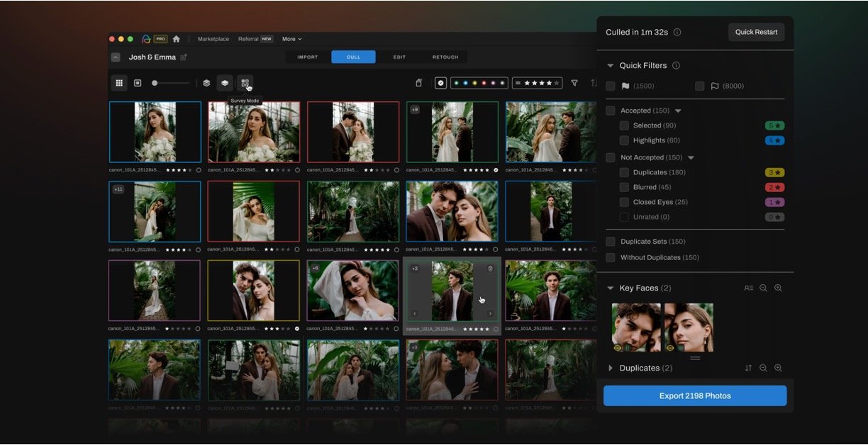
Task: Zoom in on Key Faces thumbnails
Action: pos(778,288)
